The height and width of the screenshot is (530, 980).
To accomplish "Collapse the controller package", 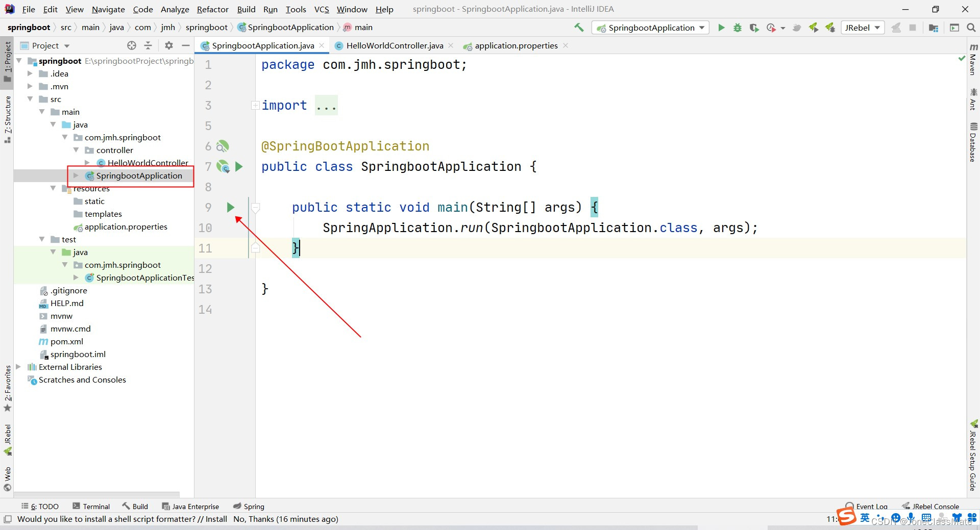I will [76, 150].
